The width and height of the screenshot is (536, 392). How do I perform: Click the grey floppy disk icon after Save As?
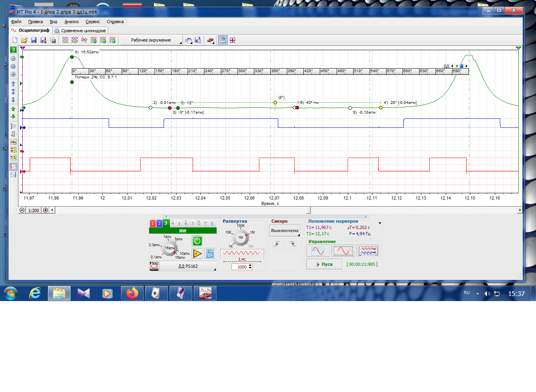[x=53, y=40]
